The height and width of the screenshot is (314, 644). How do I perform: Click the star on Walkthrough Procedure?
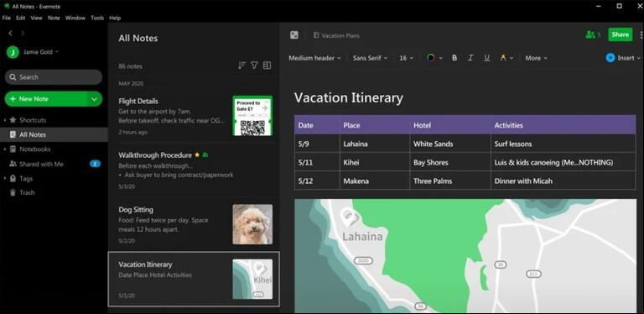(x=197, y=155)
